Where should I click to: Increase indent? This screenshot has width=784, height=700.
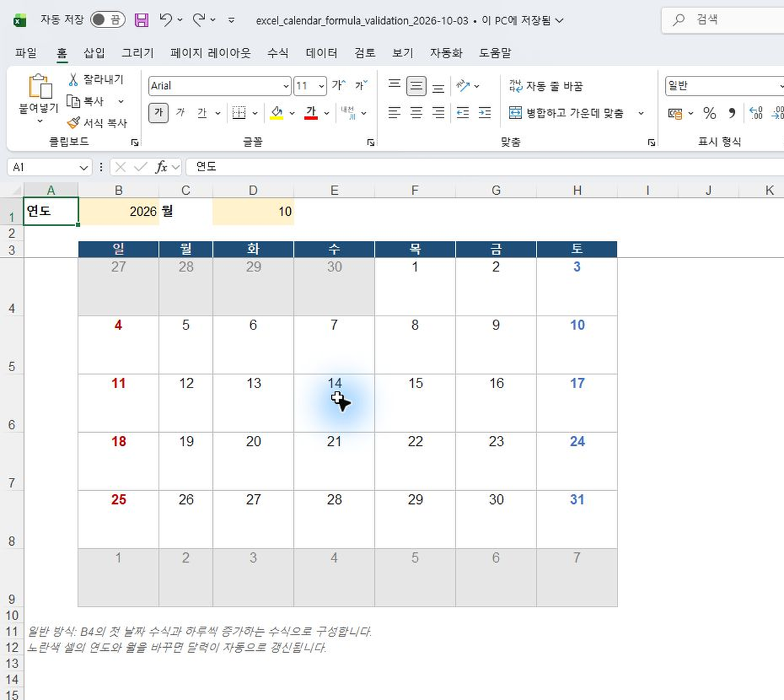[x=485, y=113]
